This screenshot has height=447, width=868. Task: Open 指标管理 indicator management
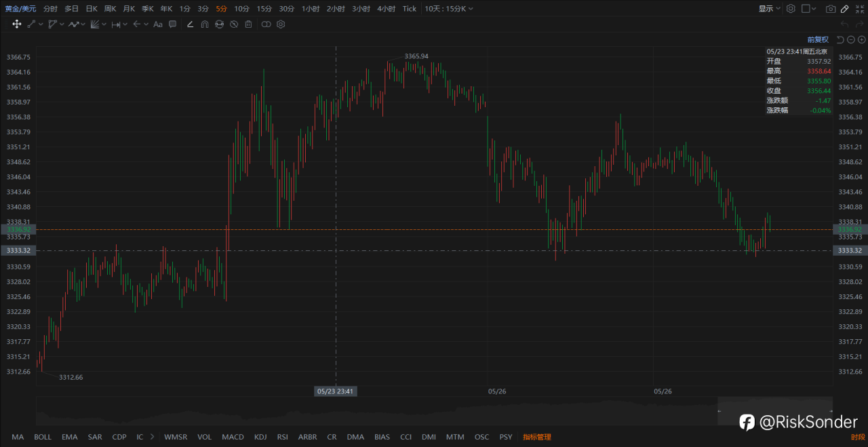click(537, 437)
